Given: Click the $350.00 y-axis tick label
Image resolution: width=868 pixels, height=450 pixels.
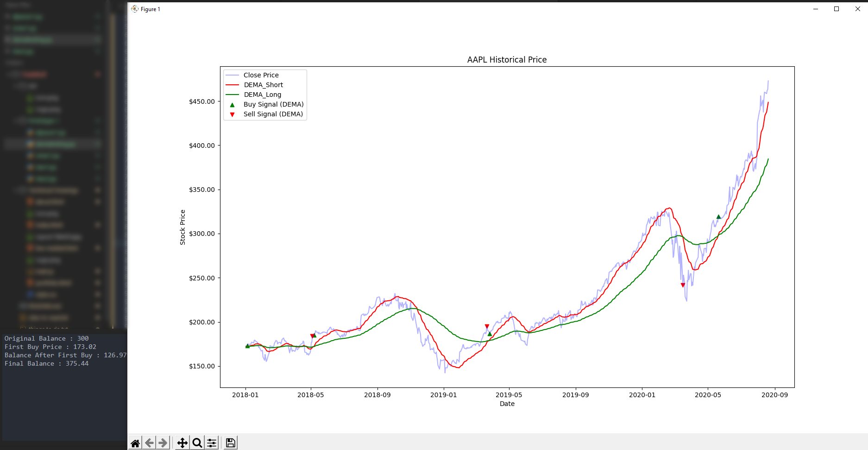Looking at the screenshot, I should [x=202, y=190].
